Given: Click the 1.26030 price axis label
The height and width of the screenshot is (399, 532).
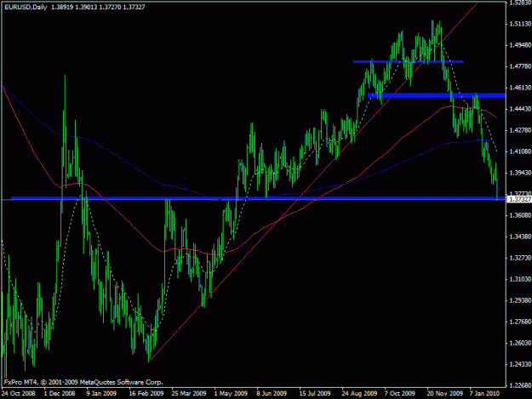Looking at the screenshot, I should point(520,343).
